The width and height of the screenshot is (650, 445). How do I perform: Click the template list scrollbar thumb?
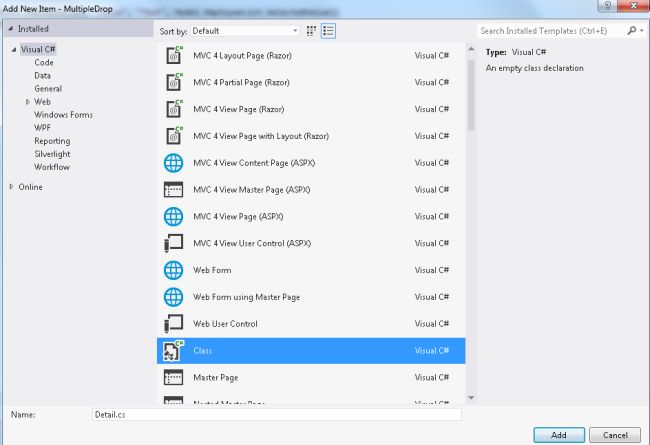(471, 95)
